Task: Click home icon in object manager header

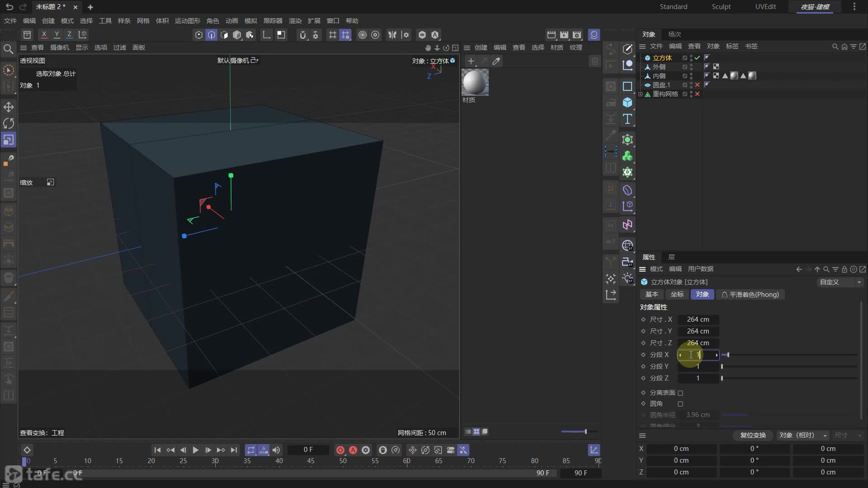Action: [x=844, y=47]
